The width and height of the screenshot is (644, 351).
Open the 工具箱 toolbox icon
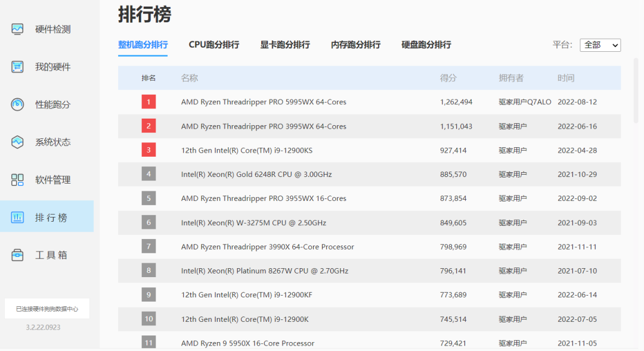pyautogui.click(x=17, y=254)
